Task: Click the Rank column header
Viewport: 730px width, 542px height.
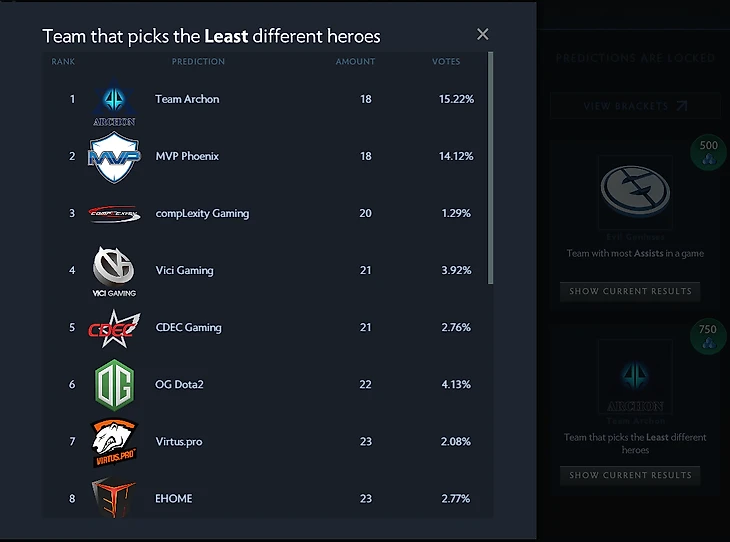Action: (64, 62)
